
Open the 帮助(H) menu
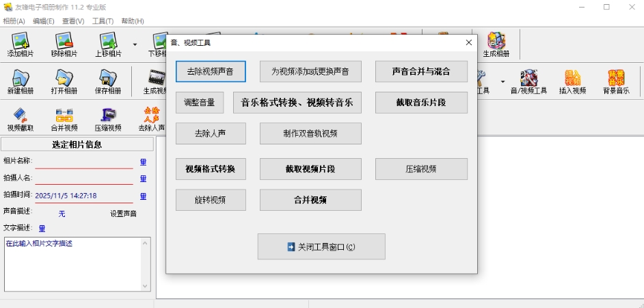133,21
